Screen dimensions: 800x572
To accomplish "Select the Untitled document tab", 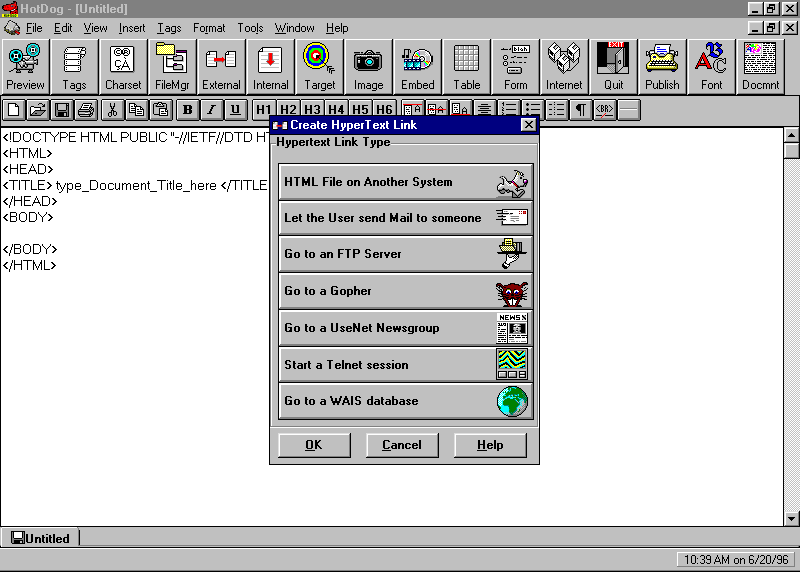I will point(40,538).
